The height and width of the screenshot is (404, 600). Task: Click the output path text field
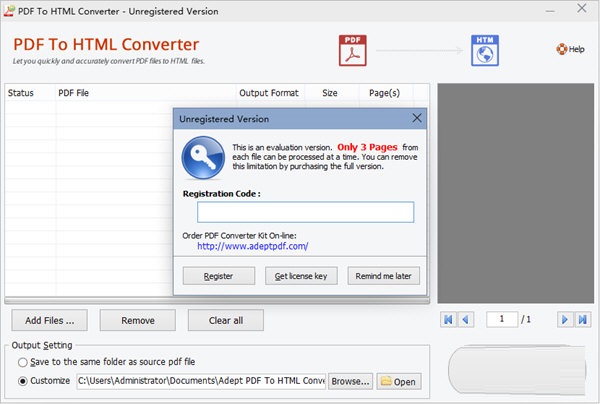pyautogui.click(x=201, y=381)
